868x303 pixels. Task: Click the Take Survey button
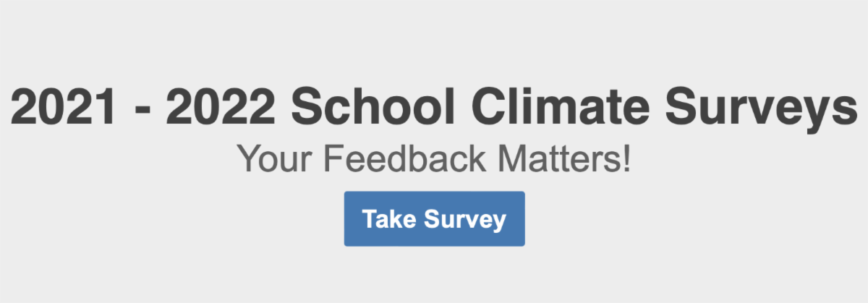tap(434, 218)
